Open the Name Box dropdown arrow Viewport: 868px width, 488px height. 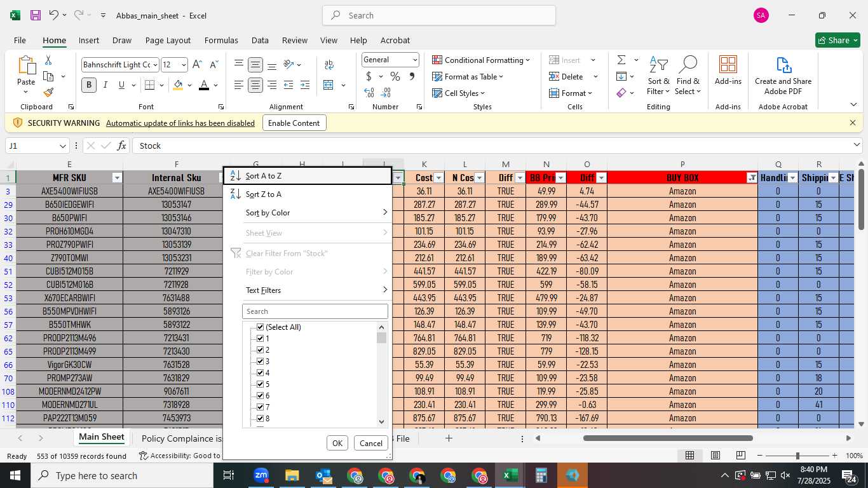click(x=62, y=146)
